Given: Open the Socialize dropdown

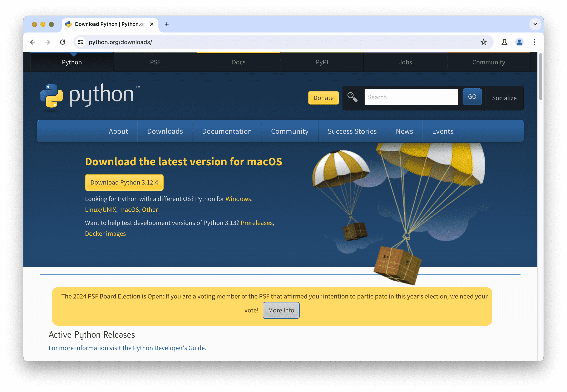Looking at the screenshot, I should pos(504,98).
